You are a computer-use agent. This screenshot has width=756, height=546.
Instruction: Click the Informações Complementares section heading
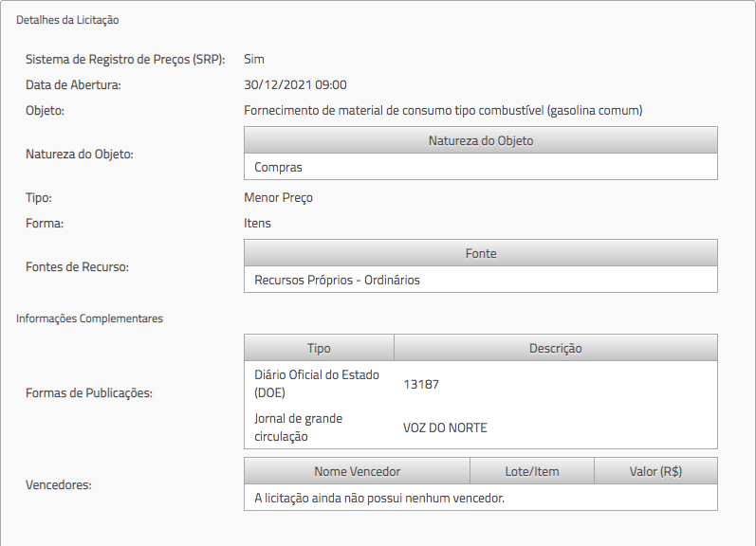click(x=89, y=318)
